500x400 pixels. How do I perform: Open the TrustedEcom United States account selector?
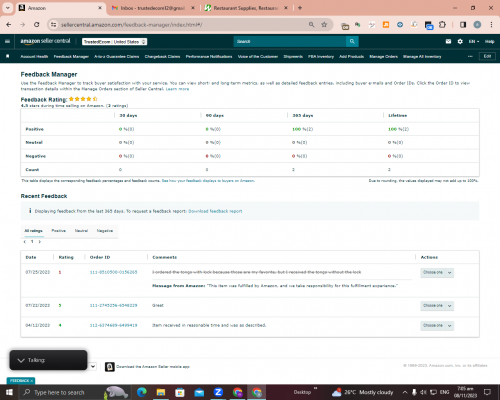115,42
